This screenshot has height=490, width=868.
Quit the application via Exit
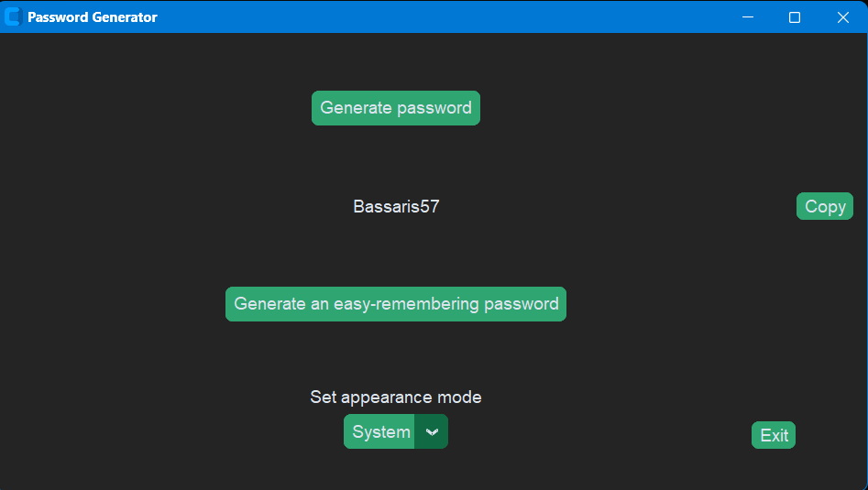click(x=774, y=435)
